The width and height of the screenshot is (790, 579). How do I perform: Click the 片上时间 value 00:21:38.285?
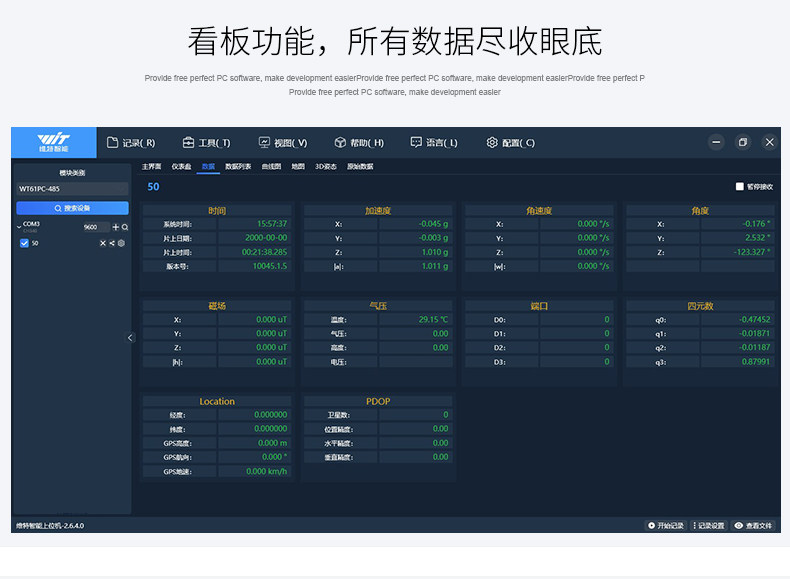pos(265,252)
